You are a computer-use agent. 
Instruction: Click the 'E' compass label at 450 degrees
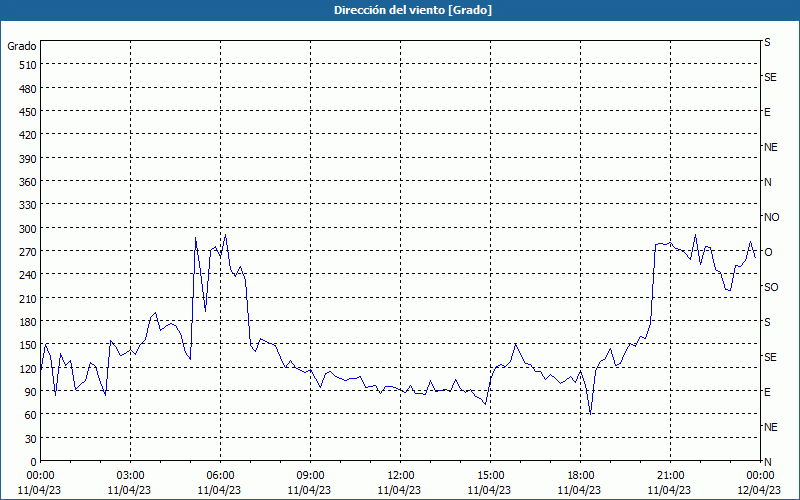(x=767, y=112)
